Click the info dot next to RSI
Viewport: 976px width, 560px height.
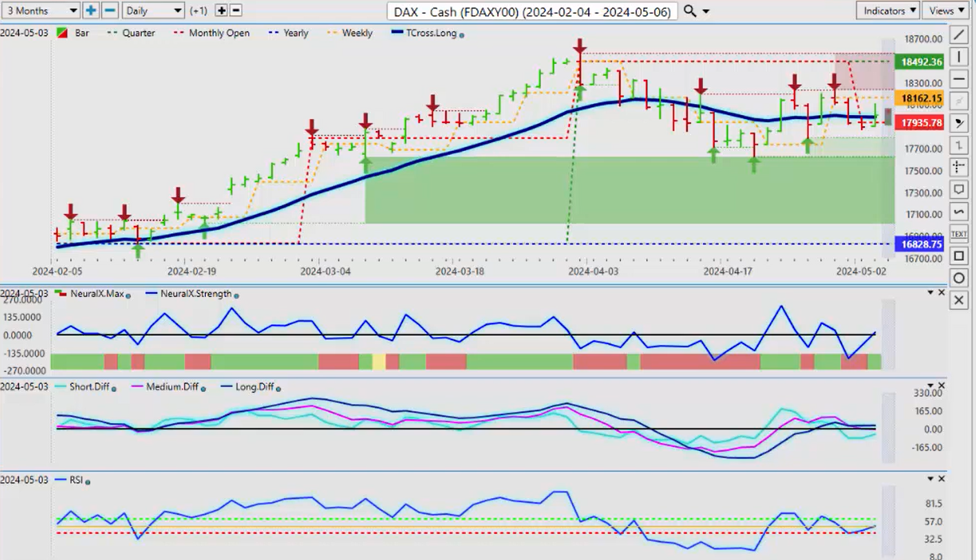click(x=86, y=481)
